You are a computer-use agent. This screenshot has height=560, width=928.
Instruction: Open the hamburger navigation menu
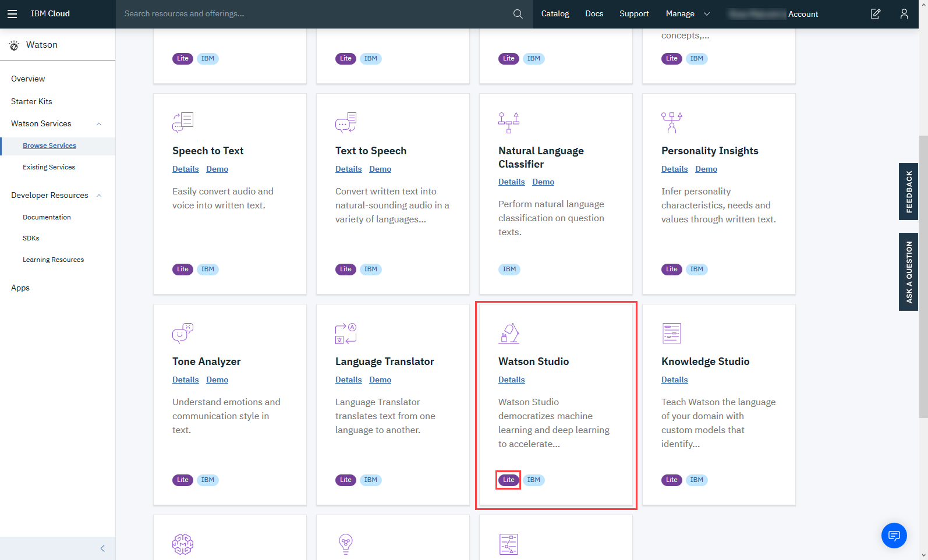(12, 14)
